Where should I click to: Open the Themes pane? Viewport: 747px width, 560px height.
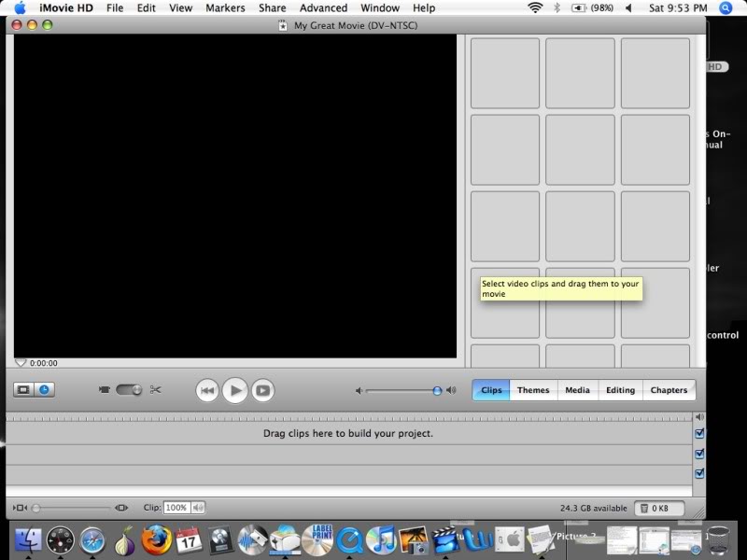pyautogui.click(x=533, y=390)
